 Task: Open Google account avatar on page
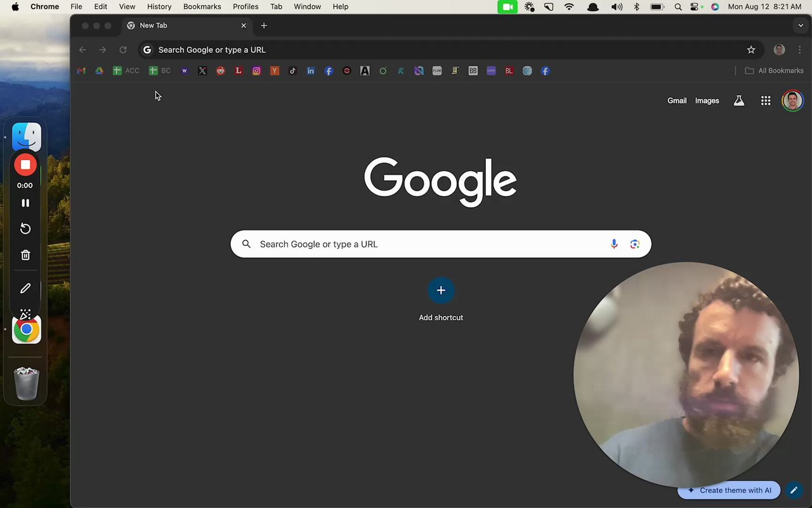[792, 100]
